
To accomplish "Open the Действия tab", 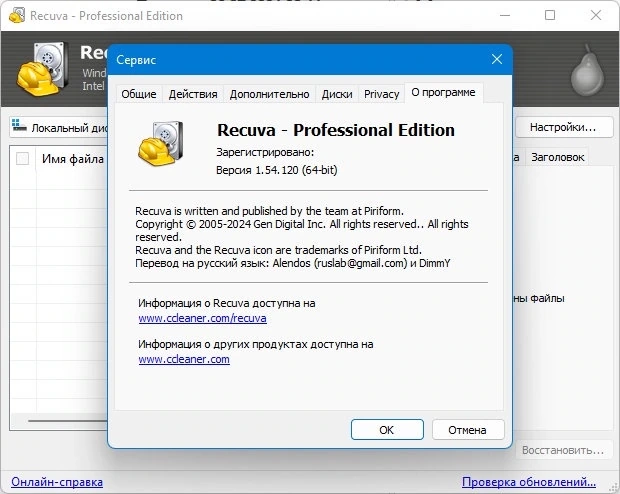I will click(193, 94).
